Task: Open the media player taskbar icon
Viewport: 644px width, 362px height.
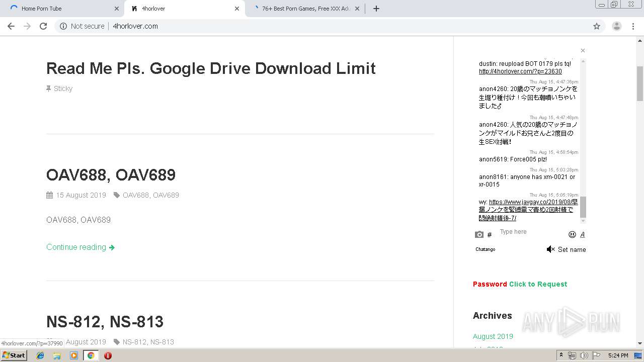Action: 74,355
